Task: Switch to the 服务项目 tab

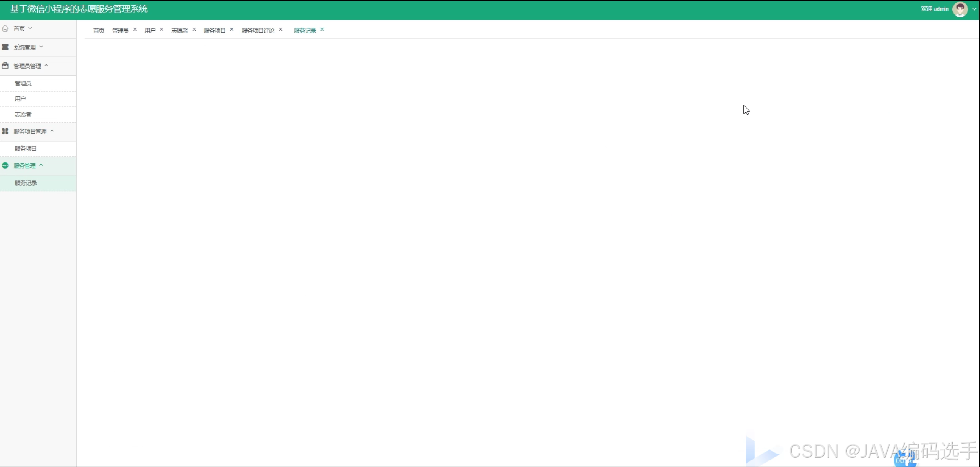Action: pos(214,30)
